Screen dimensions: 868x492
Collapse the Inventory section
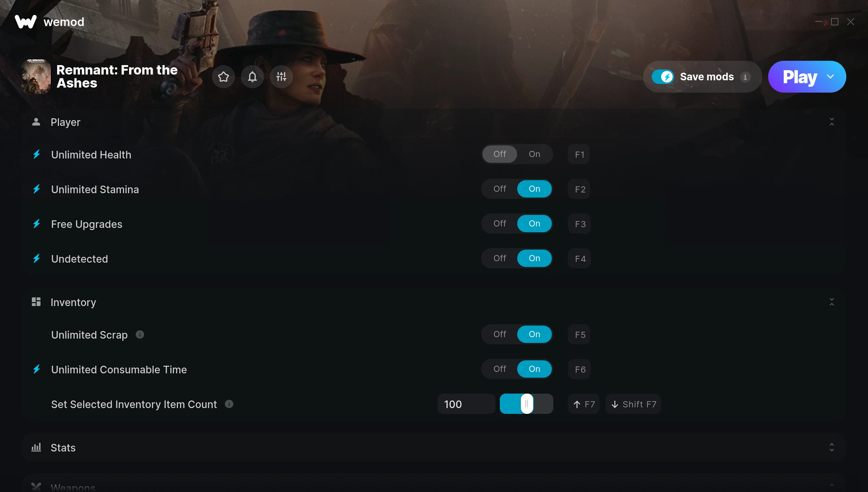tap(831, 302)
